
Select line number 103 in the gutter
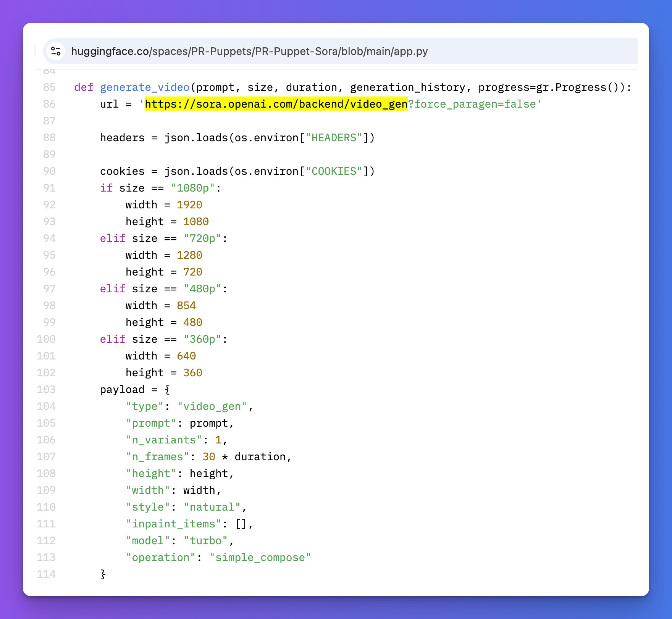46,390
